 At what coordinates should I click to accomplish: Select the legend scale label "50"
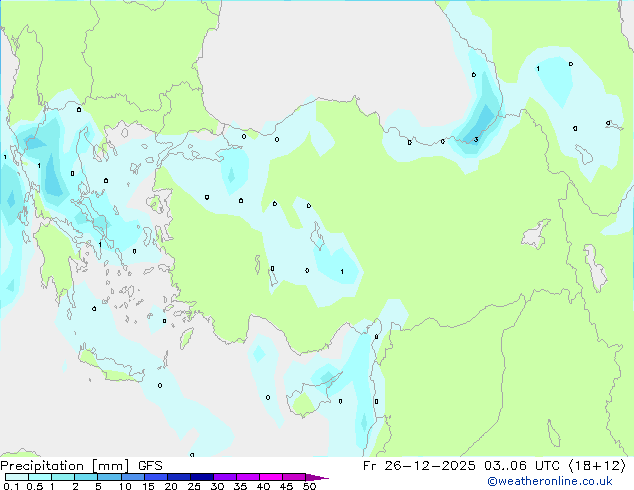click(x=309, y=486)
